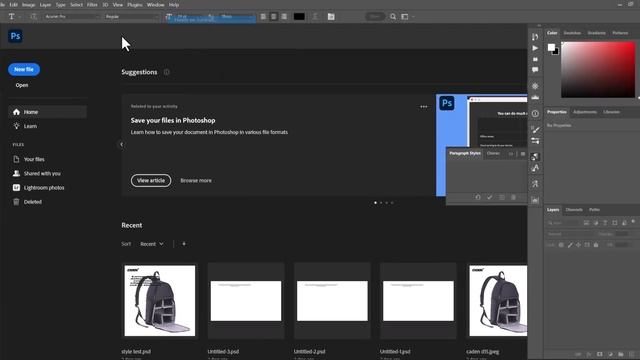
Task: Click the Browse more link
Action: click(x=196, y=180)
